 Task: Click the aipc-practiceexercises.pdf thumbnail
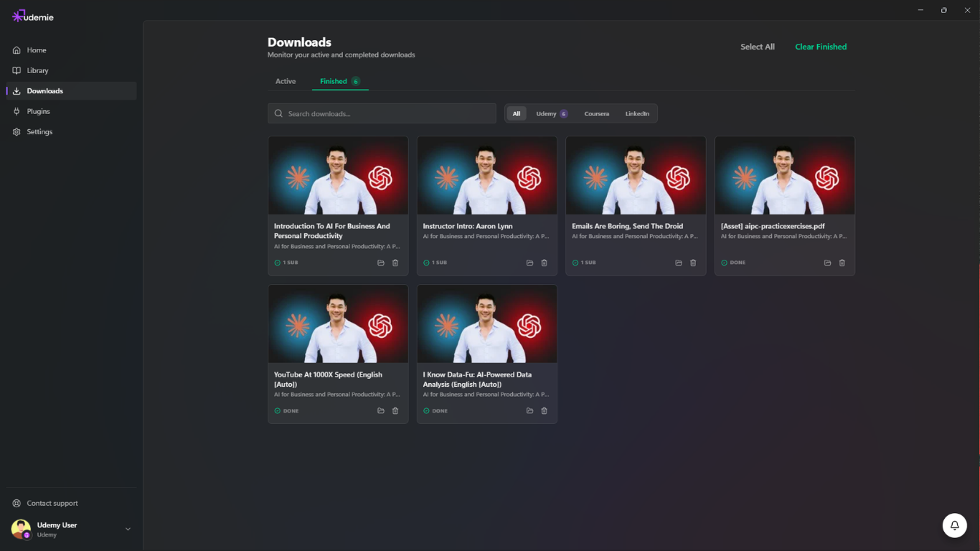[785, 176]
